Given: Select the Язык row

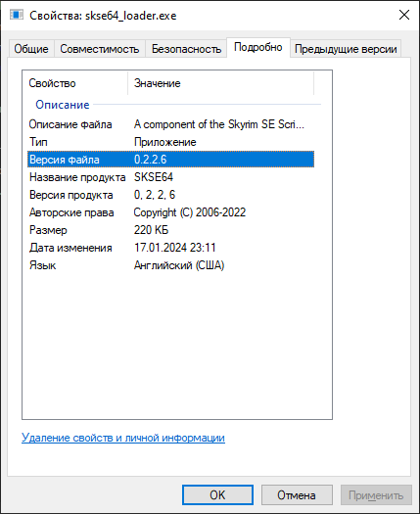Looking at the screenshot, I should coord(170,265).
